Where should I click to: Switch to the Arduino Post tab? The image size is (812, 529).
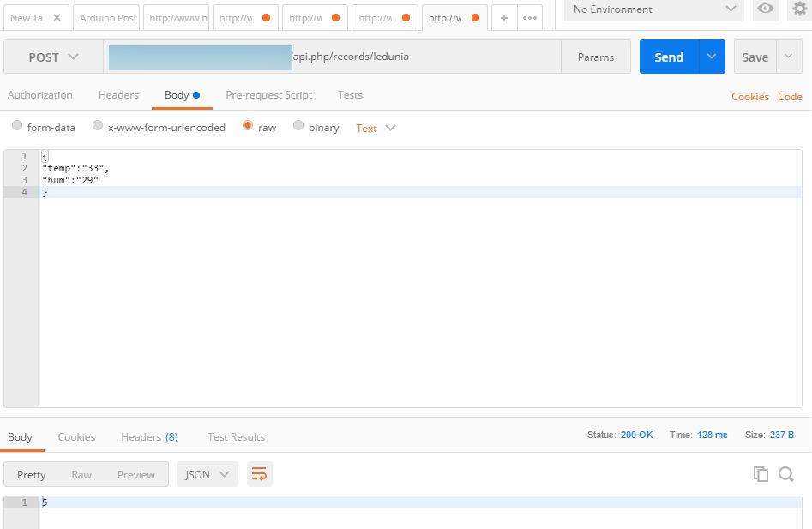pyautogui.click(x=107, y=18)
